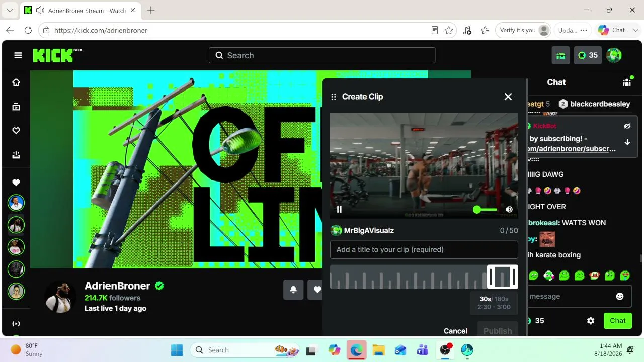Click the Kick search field
This screenshot has width=644, height=362.
(x=322, y=55)
